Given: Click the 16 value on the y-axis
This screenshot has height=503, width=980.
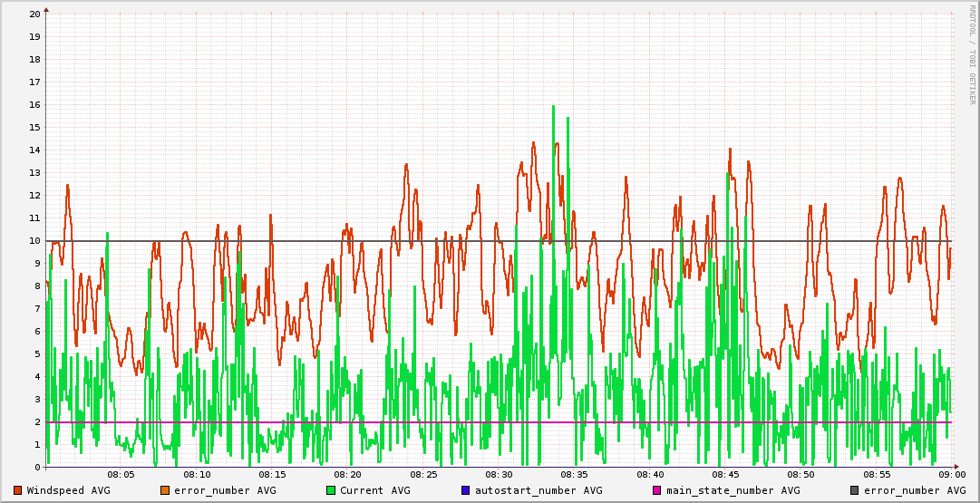Looking at the screenshot, I should [34, 104].
